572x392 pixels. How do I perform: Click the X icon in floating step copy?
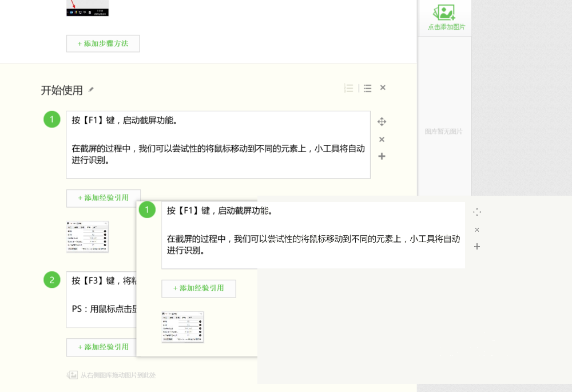coord(477,229)
